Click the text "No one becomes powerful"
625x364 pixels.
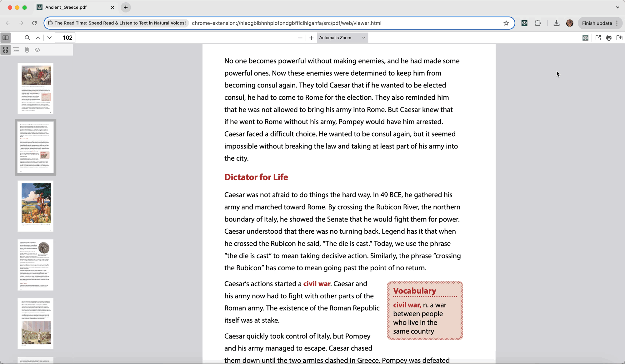click(264, 61)
